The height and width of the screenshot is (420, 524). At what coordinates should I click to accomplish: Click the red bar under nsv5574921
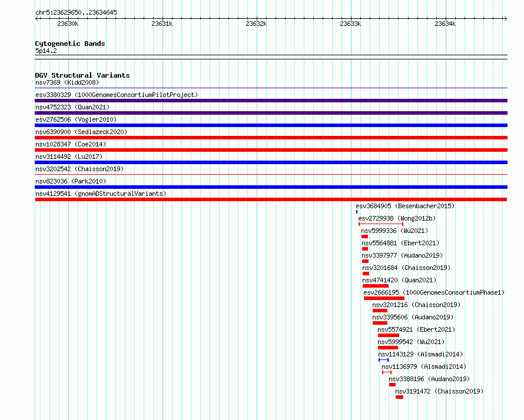(389, 335)
